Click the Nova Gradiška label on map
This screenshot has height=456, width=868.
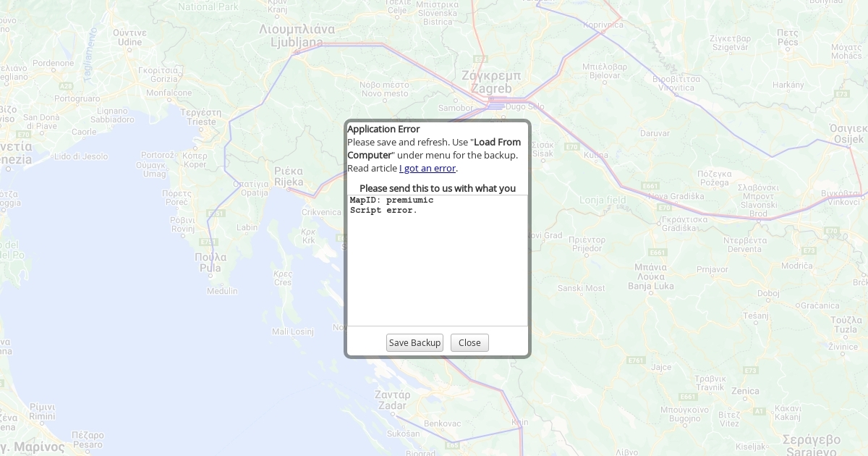point(676,196)
